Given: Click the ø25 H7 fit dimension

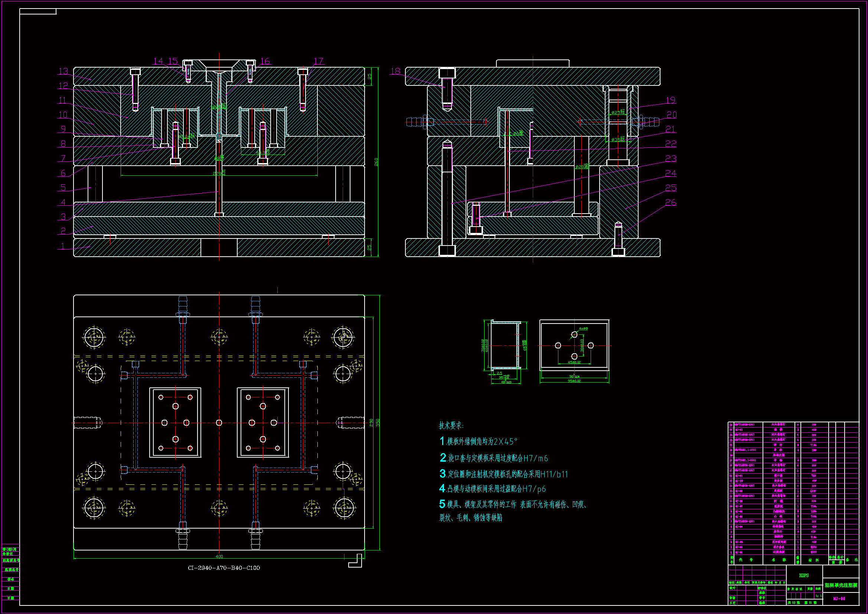Looking at the screenshot, I should pyautogui.click(x=618, y=112).
